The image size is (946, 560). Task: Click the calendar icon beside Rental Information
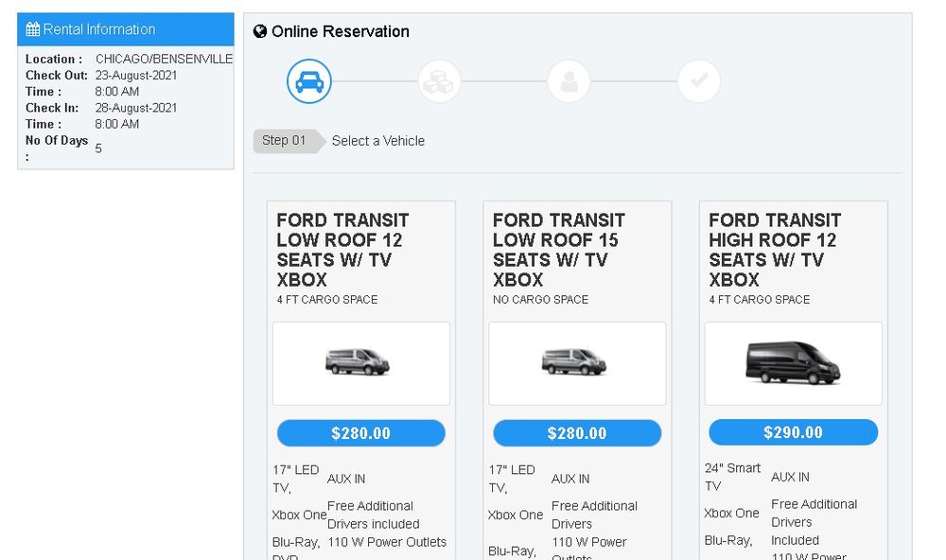coord(33,29)
